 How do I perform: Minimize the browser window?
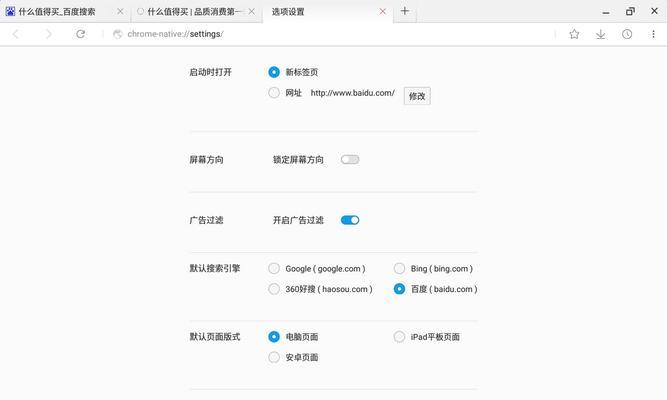tap(606, 12)
